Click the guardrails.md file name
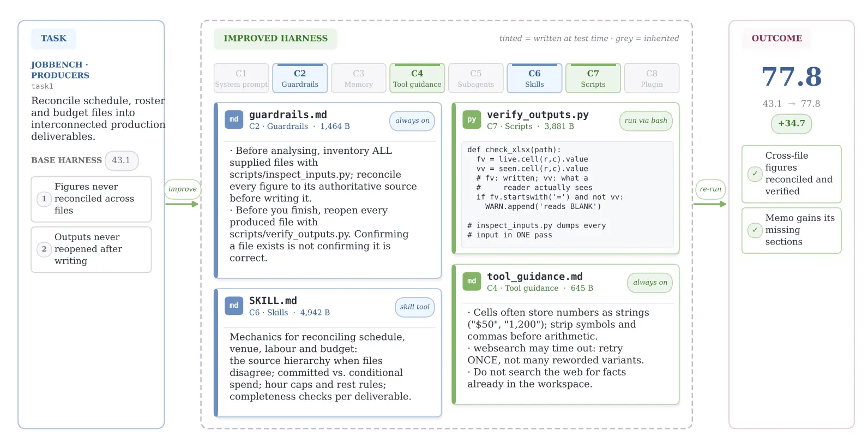The height and width of the screenshot is (442, 868). 288,115
